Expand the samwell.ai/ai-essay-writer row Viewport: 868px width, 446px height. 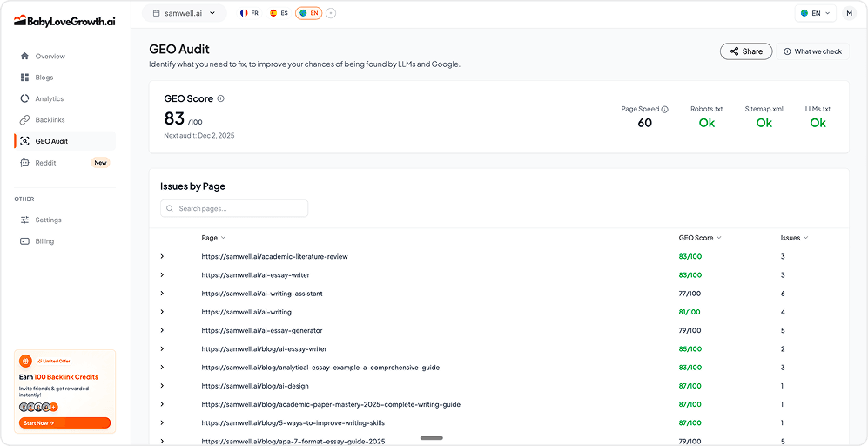(162, 274)
